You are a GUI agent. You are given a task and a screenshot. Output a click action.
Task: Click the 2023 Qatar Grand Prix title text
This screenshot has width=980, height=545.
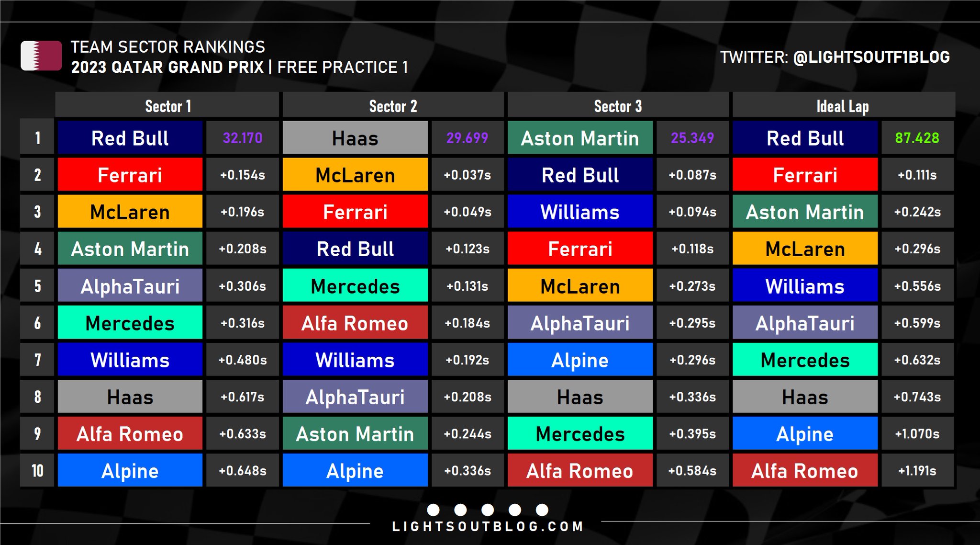167,67
